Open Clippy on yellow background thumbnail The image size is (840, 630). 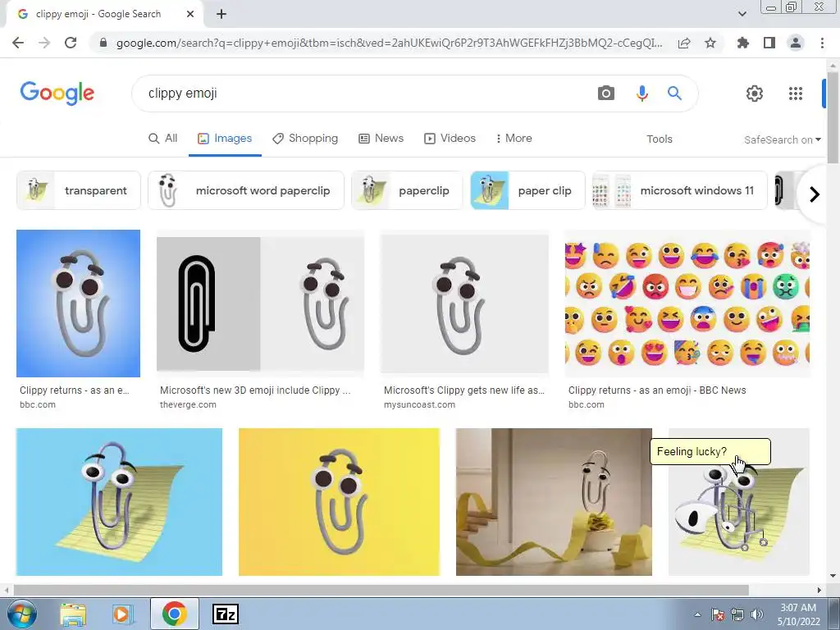(339, 502)
